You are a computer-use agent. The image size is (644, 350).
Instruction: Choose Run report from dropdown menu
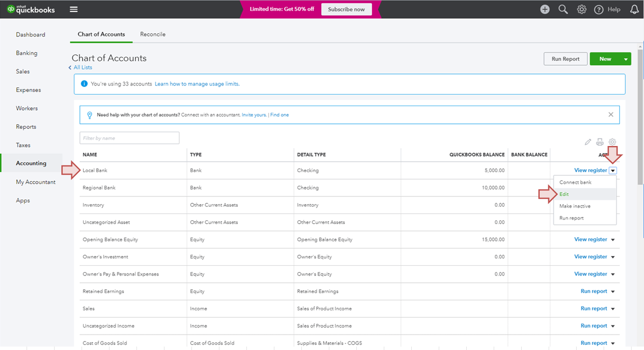click(585, 218)
